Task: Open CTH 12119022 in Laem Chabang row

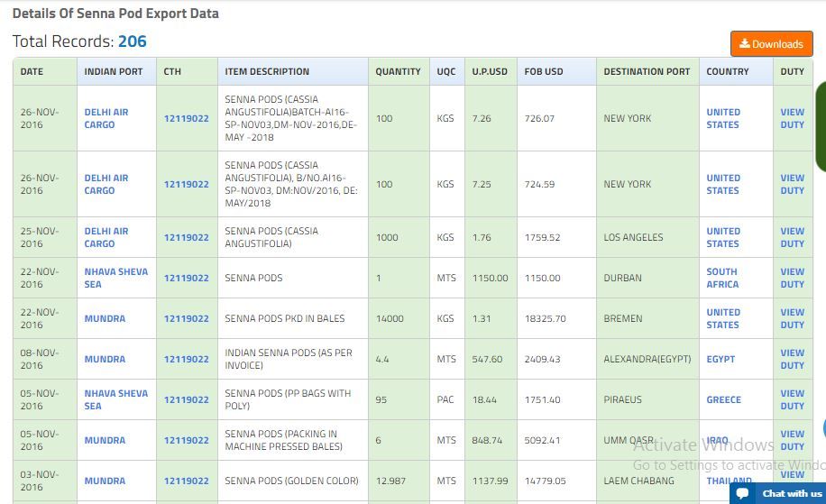Action: (x=187, y=481)
